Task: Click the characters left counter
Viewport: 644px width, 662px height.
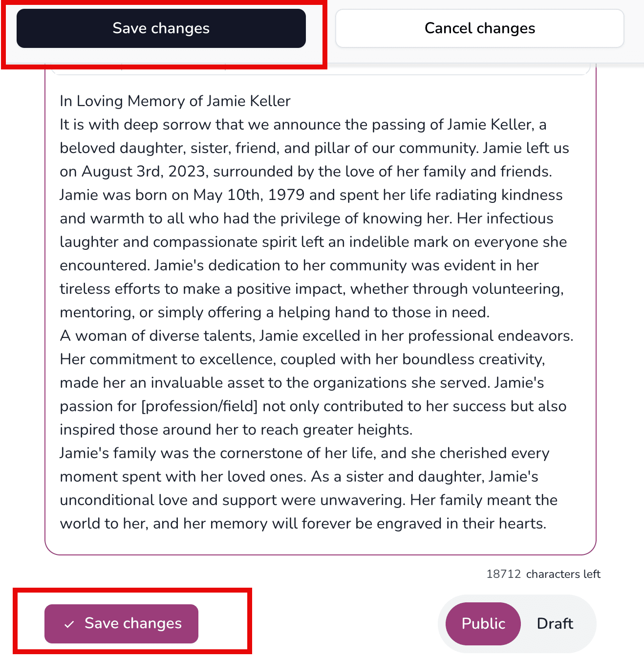Action: [543, 574]
